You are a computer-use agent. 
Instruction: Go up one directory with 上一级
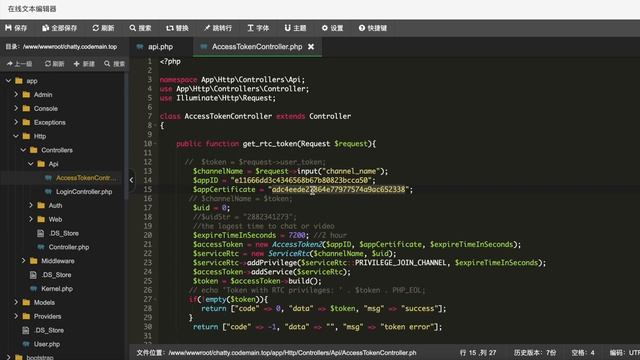pos(20,64)
